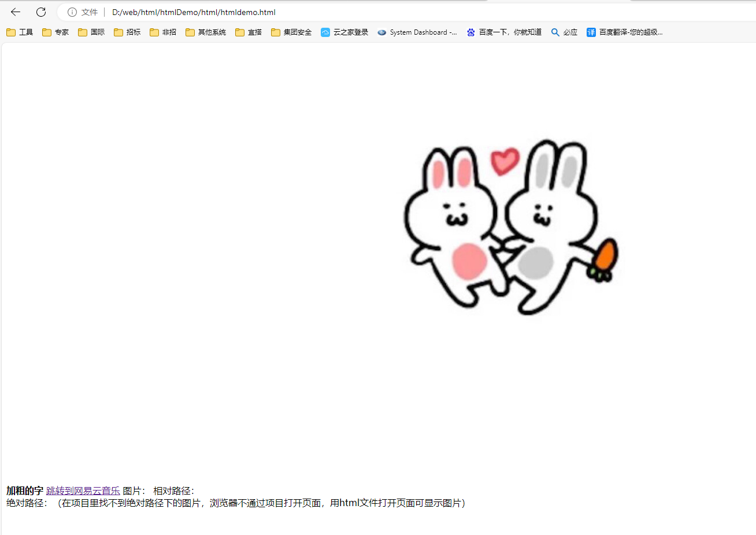Click the 文件 label in address bar
The width and height of the screenshot is (756, 535).
90,12
